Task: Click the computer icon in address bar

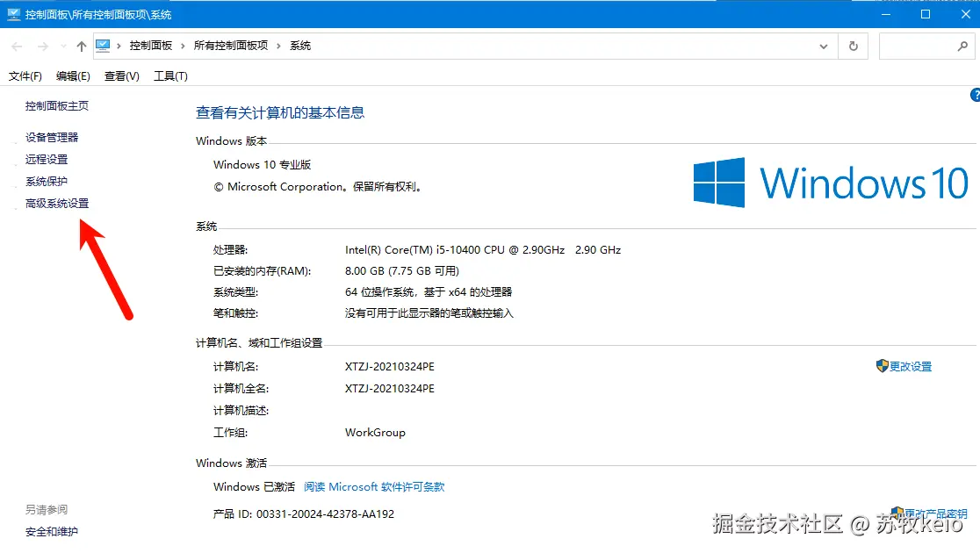Action: (103, 46)
